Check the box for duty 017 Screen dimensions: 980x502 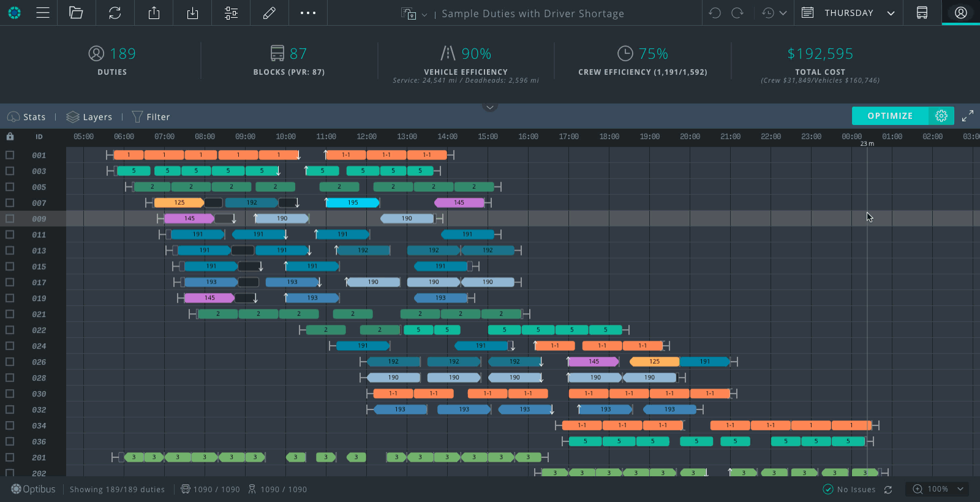tap(10, 283)
